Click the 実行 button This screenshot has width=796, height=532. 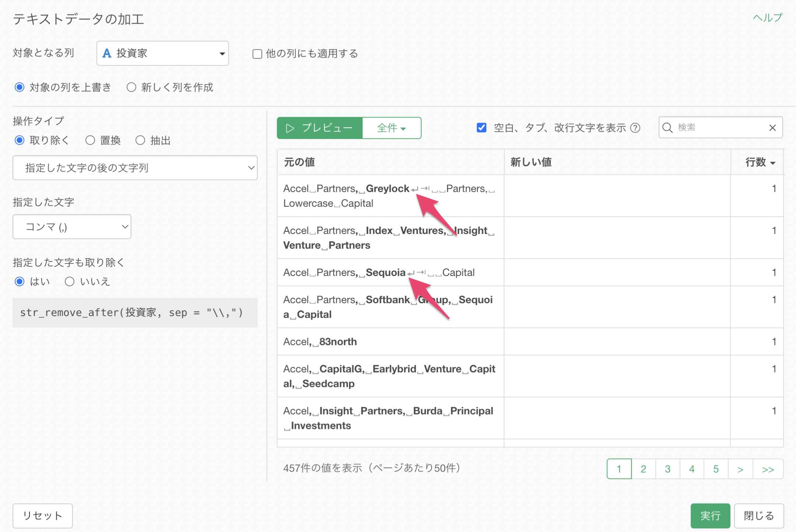[710, 516]
